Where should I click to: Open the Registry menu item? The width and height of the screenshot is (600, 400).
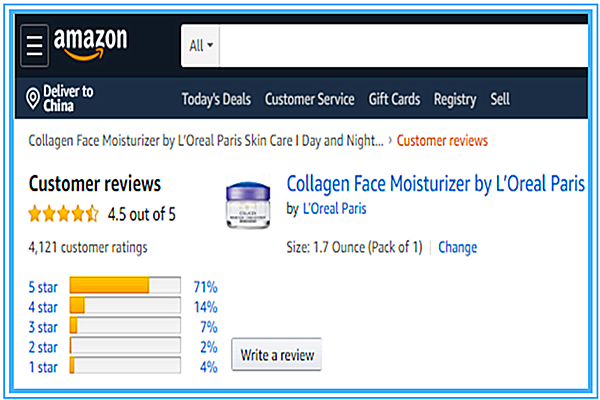point(454,99)
